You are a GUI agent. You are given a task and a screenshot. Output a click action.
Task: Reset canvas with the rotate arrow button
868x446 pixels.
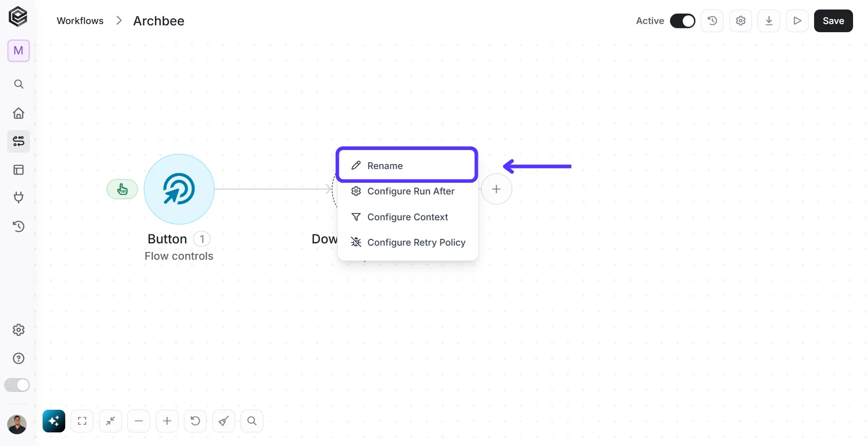click(x=195, y=421)
